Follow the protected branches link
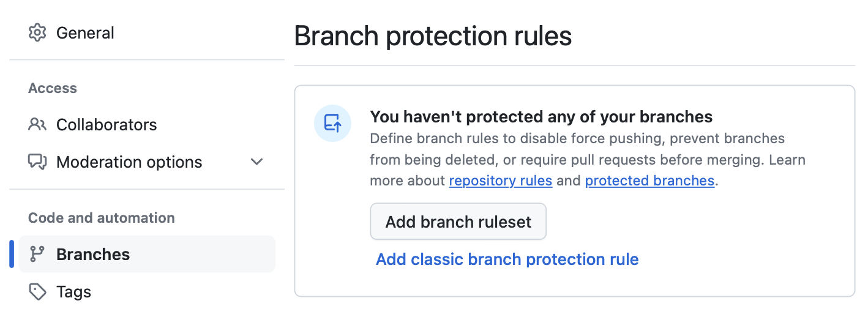 tap(649, 181)
